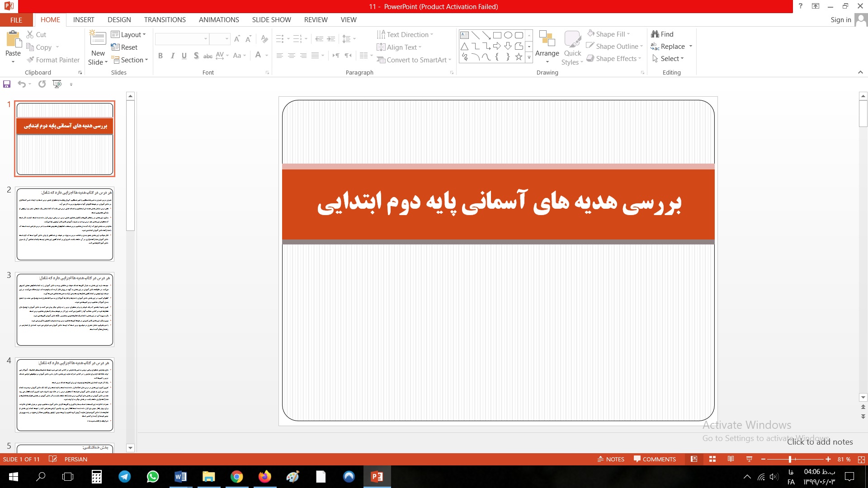This screenshot has height=488, width=868.
Task: Toggle Normal view button in status bar
Action: click(x=694, y=459)
